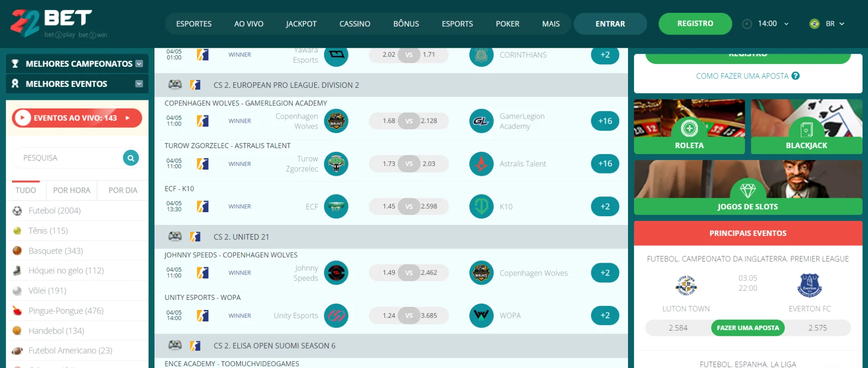868x368 pixels.
Task: Click the Astralis Talent team logo
Action: [x=481, y=164]
